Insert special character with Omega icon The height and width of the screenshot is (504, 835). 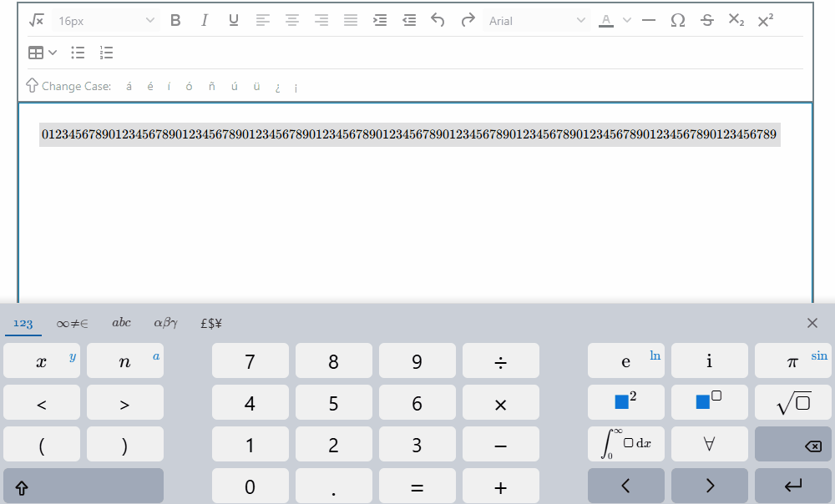coord(677,21)
